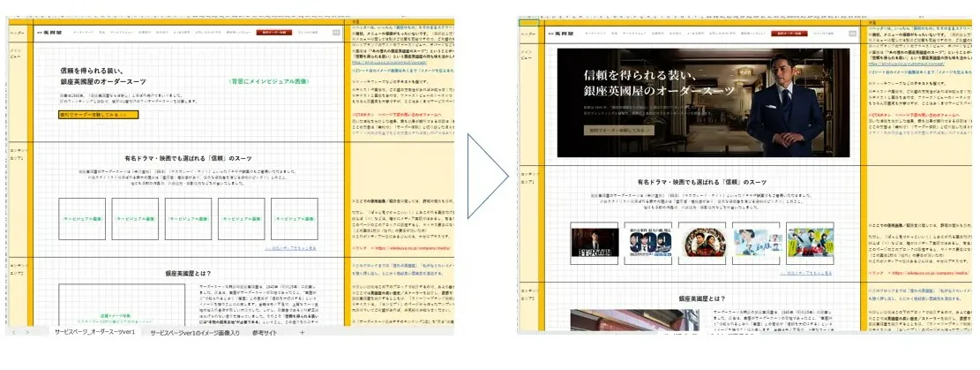980x370 pixels.
Task: Select the fourth light-colored poster thumbnail
Action: [756, 243]
